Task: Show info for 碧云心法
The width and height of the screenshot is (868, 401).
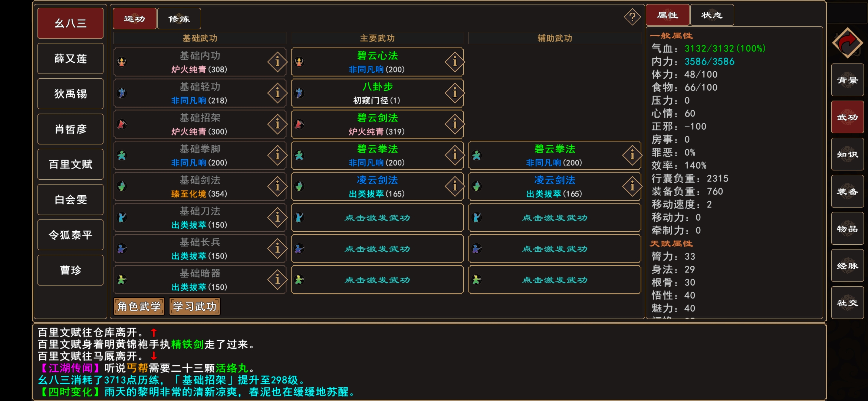Action: 454,62
